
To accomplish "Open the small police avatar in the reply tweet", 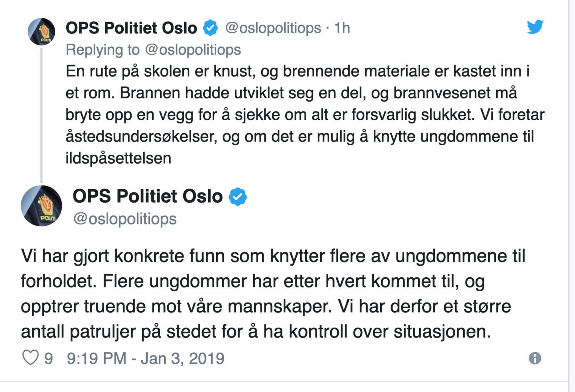I will click(x=41, y=32).
